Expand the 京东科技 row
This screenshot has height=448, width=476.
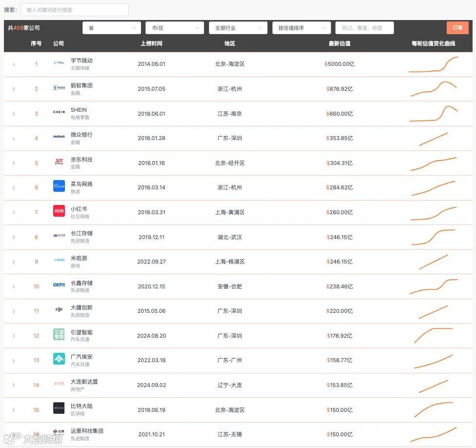(14, 163)
